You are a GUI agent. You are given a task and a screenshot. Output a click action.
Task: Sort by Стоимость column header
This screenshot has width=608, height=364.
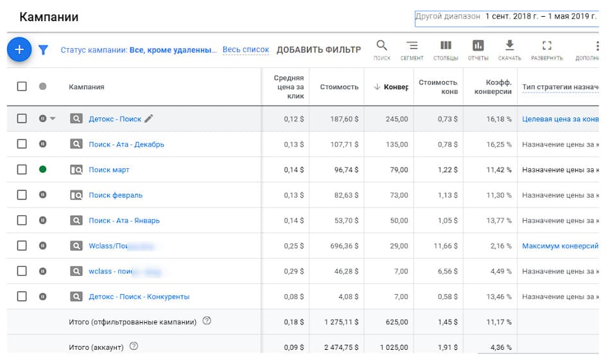click(339, 87)
